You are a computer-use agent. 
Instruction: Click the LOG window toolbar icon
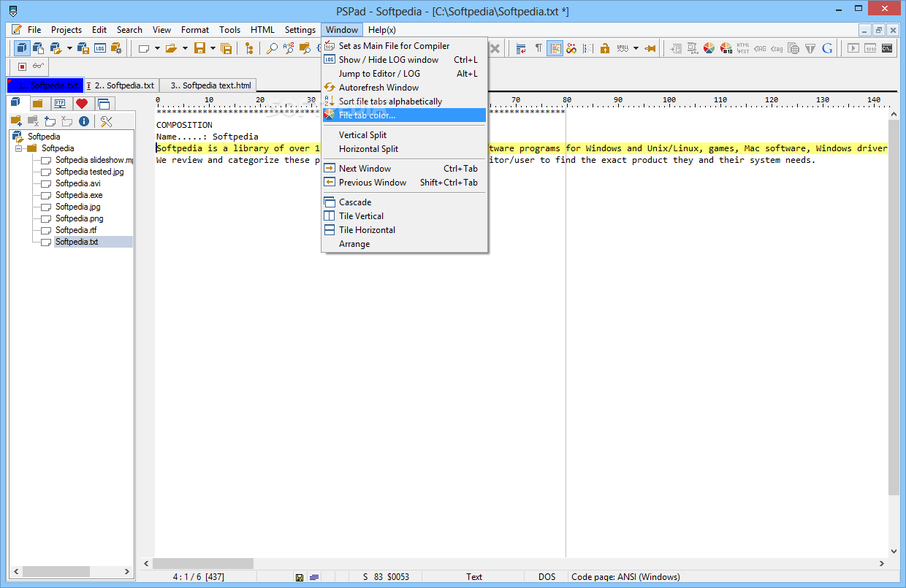100,48
